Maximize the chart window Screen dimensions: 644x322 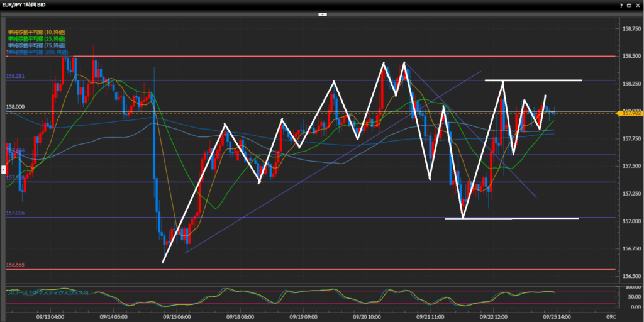628,4
